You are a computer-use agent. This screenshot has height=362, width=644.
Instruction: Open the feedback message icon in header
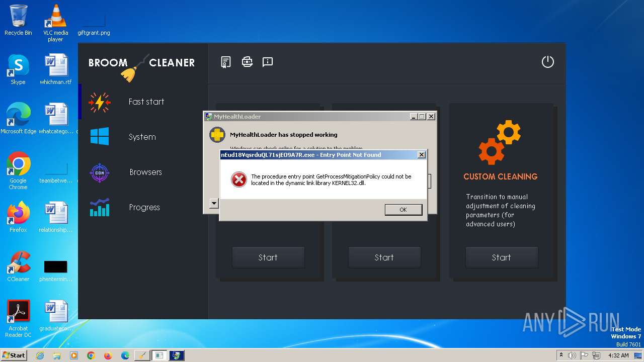(x=268, y=62)
